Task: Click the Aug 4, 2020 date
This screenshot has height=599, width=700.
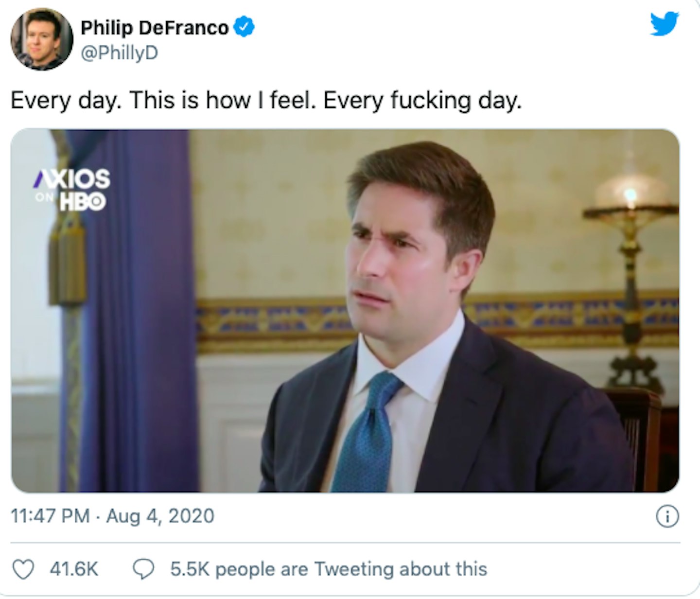Action: pos(160,516)
